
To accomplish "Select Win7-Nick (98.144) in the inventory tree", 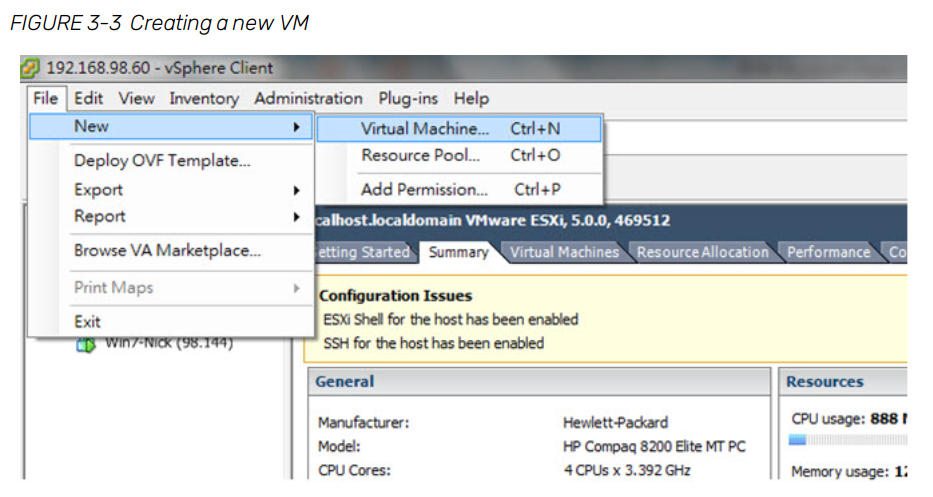I will (x=168, y=345).
